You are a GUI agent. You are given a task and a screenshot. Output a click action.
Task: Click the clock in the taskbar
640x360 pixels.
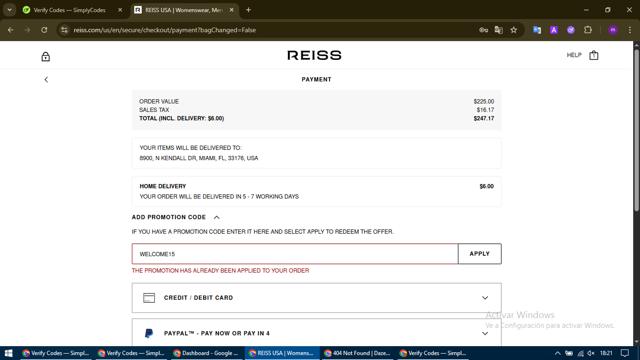(606, 353)
